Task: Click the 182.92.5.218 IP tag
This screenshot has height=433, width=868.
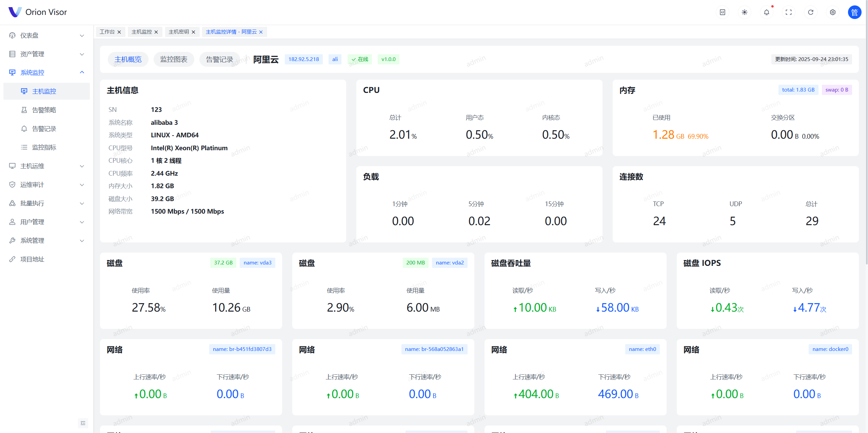Action: (303, 59)
